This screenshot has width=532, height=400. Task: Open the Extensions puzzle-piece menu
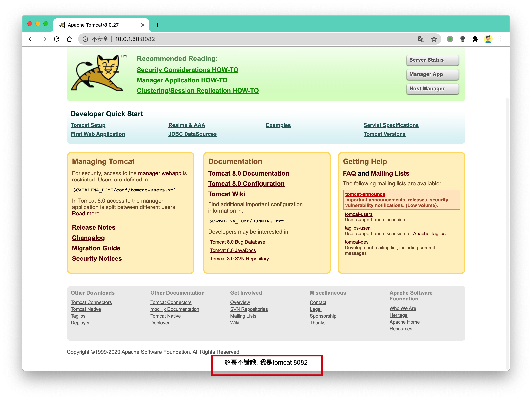click(x=475, y=39)
